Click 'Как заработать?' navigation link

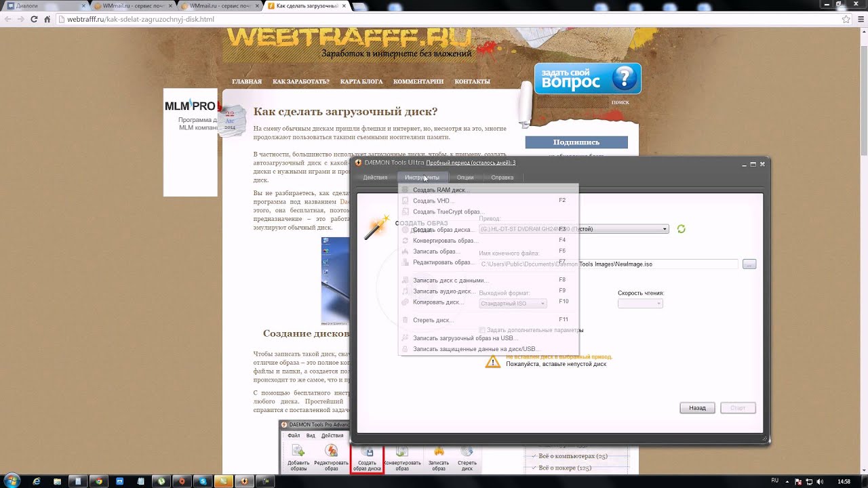(x=301, y=81)
